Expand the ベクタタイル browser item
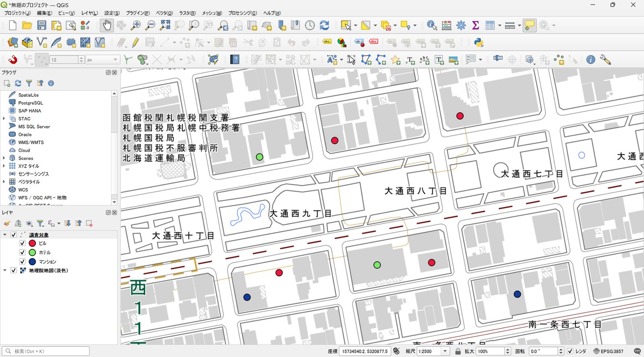644x357 pixels. [4, 182]
